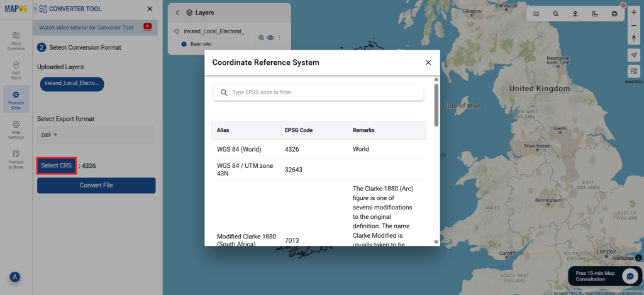The width and height of the screenshot is (644, 295).
Task: Go to Map Settings in the sidebar
Action: pos(16,128)
